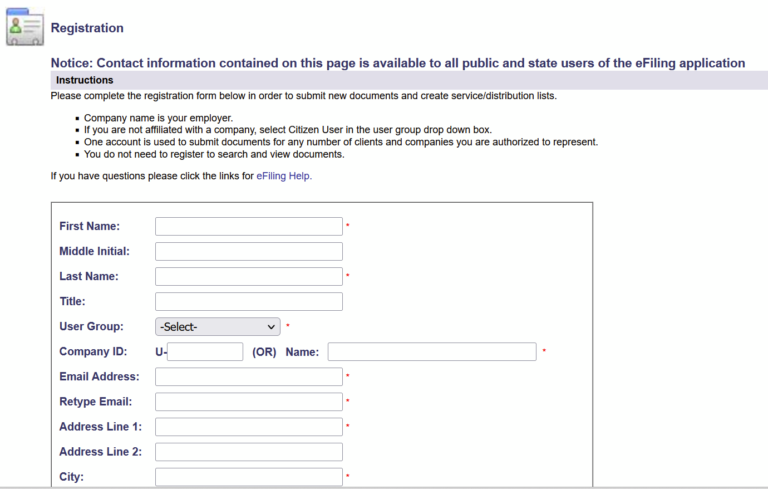Click the Instructions section header bar
Viewport: 768px width, 489px height.
[x=400, y=80]
